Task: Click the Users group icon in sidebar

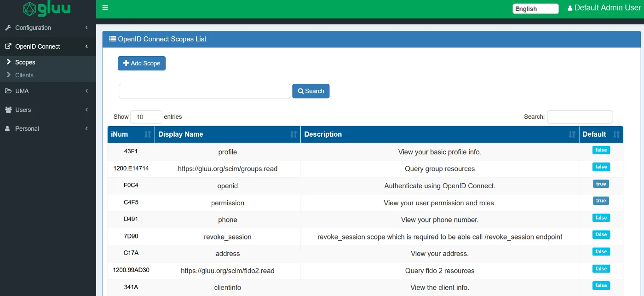Action: tap(8, 110)
